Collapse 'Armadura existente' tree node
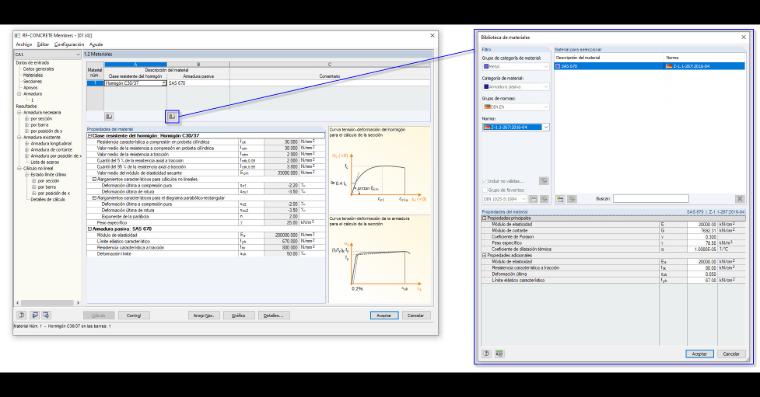Screen dimensions: 760x397 pyautogui.click(x=20, y=137)
